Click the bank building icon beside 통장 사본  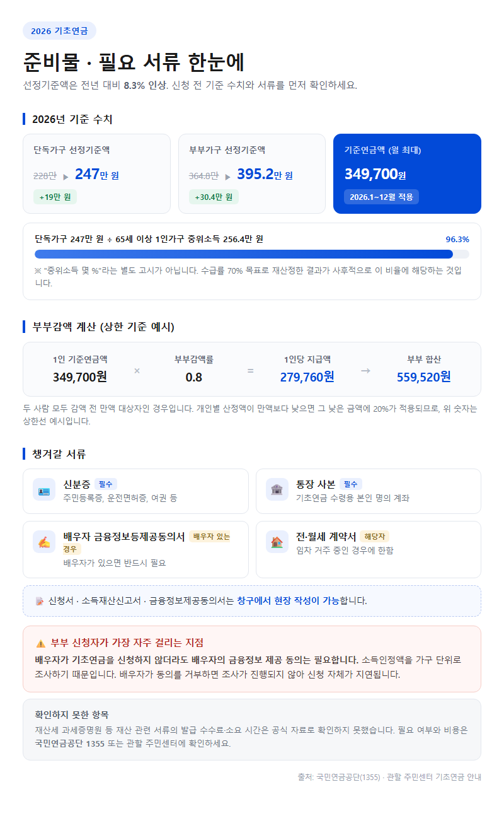277,490
